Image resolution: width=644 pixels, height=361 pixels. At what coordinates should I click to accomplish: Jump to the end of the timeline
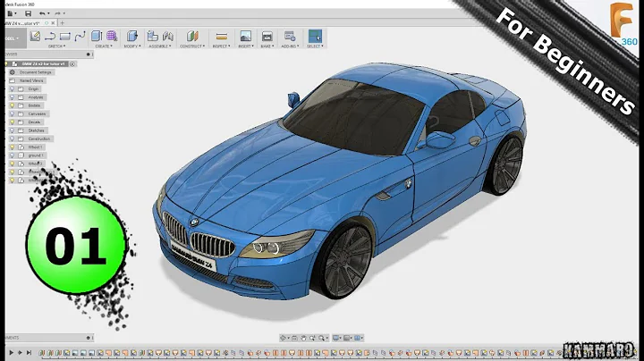[29, 352]
